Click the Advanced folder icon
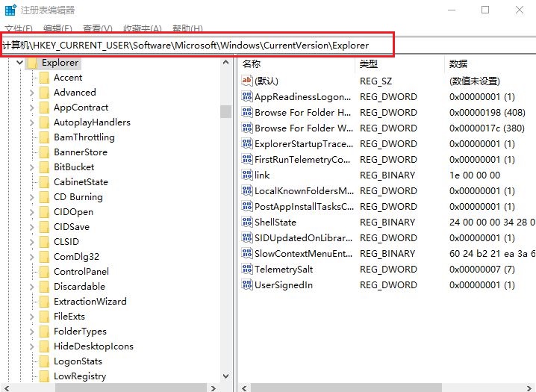This screenshot has width=536, height=392. (45, 93)
